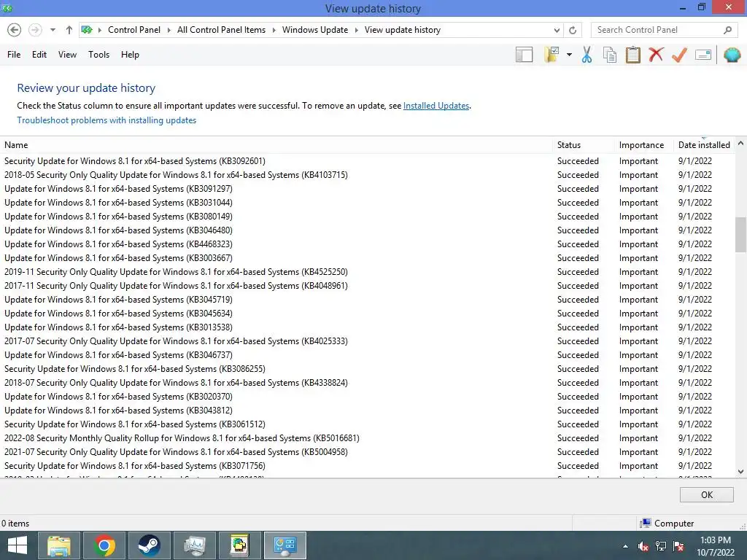Open the View menu
The image size is (747, 560).
(67, 55)
